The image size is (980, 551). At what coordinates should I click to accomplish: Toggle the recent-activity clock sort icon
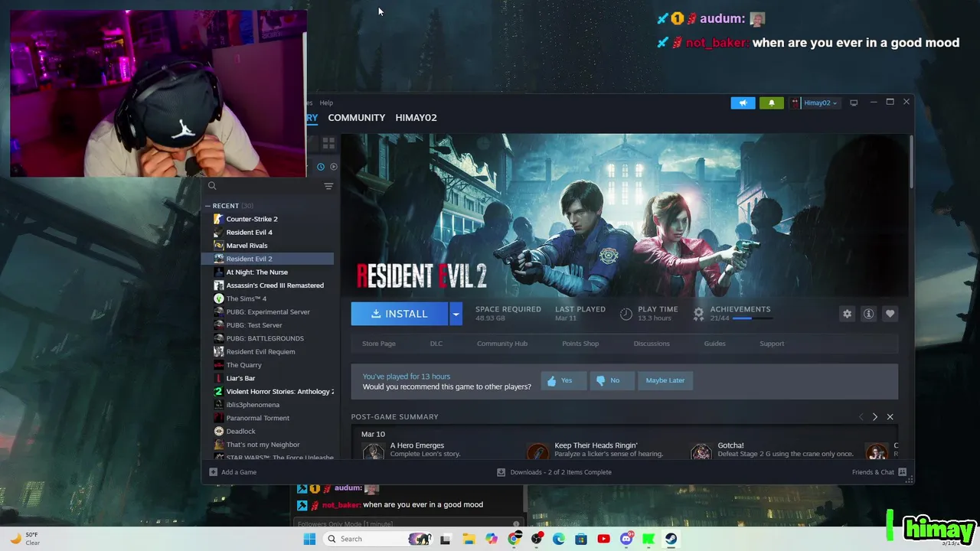(x=321, y=167)
